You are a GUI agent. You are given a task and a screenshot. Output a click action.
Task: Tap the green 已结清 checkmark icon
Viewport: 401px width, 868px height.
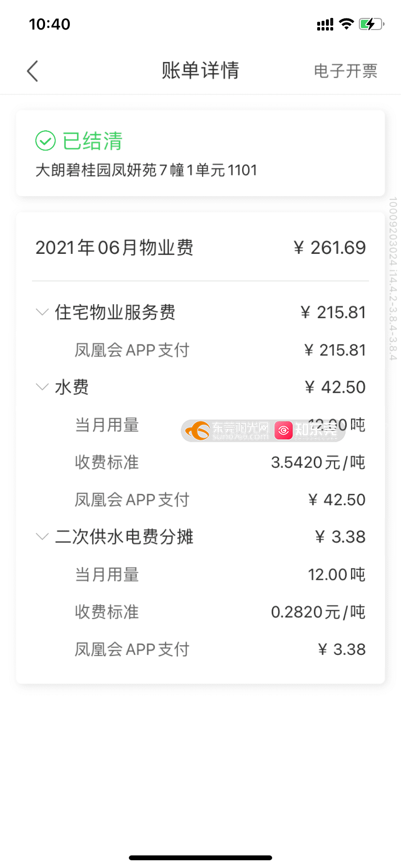click(46, 141)
